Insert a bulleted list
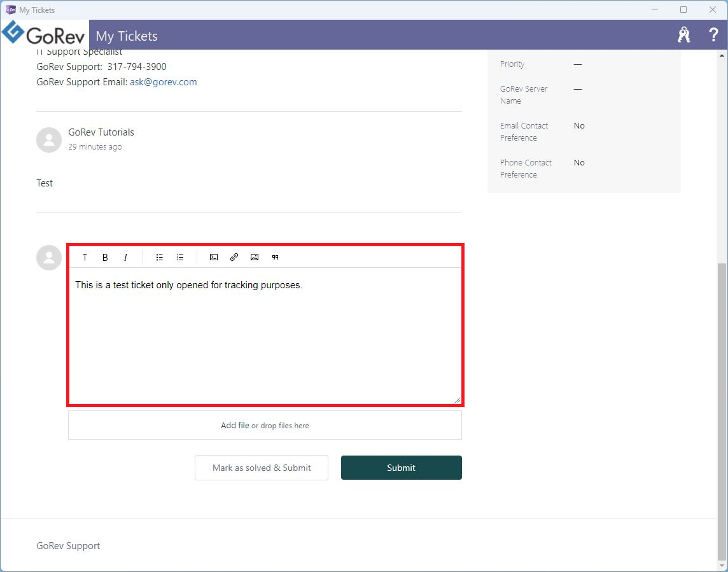 [160, 257]
